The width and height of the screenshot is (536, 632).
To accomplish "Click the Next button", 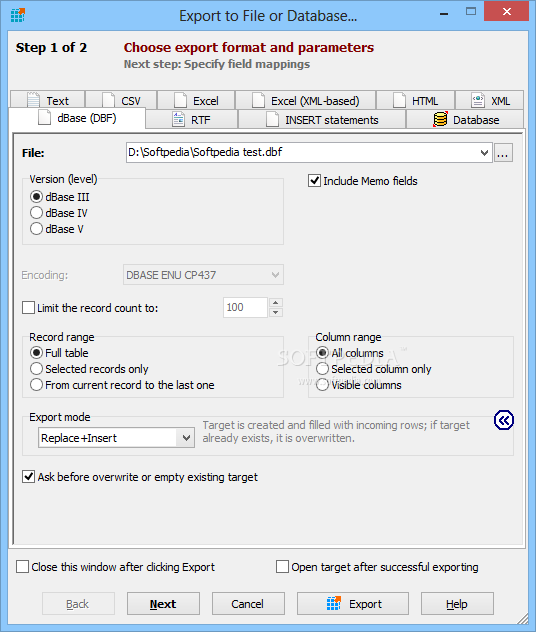I will tap(163, 603).
